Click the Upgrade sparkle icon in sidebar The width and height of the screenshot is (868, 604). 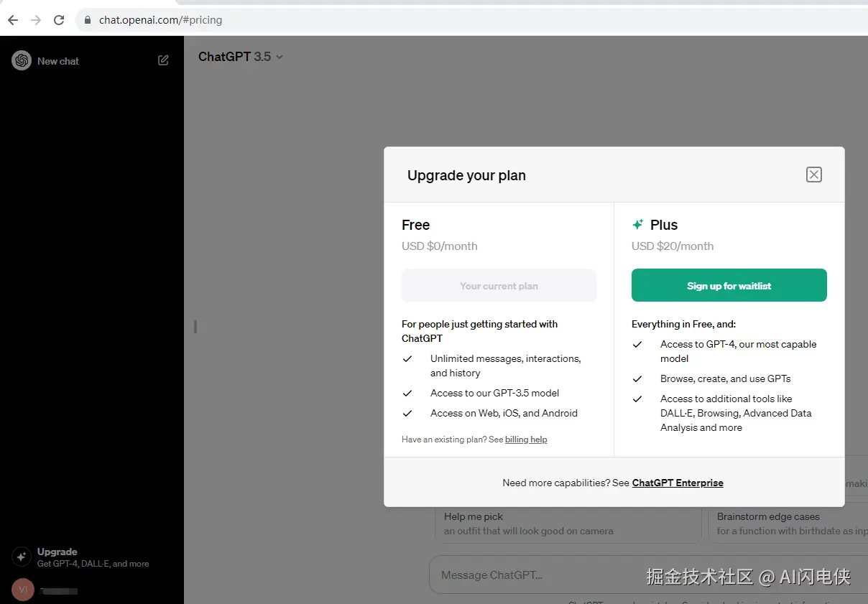[22, 557]
